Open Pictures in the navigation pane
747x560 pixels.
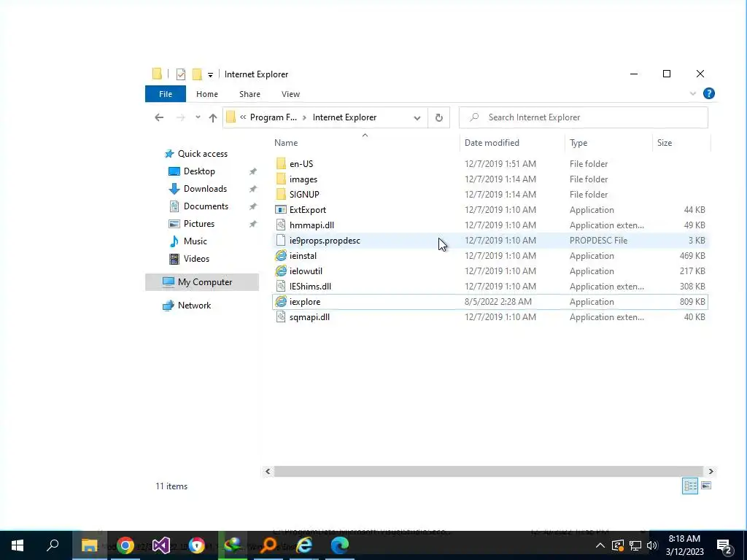point(199,224)
